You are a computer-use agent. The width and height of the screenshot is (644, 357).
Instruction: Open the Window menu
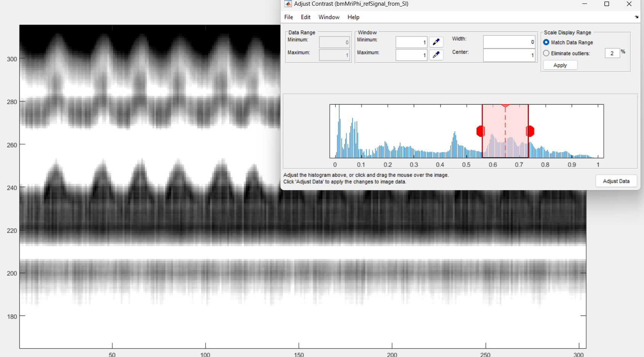pyautogui.click(x=329, y=17)
